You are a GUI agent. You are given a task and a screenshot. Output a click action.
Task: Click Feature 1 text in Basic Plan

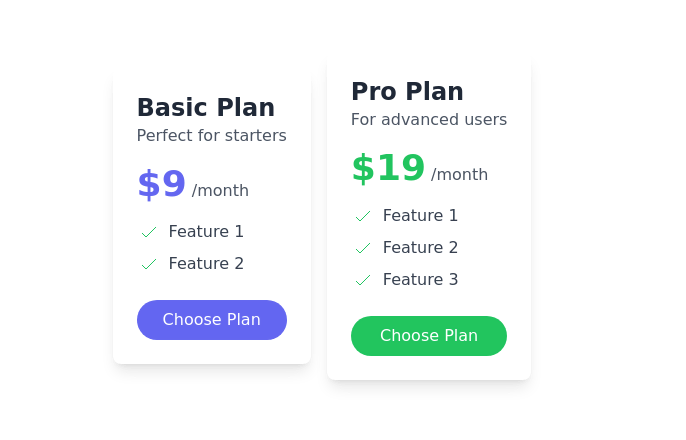206,232
